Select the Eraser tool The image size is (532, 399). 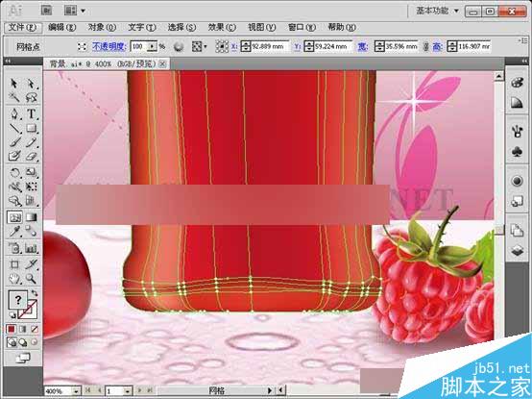(31, 156)
